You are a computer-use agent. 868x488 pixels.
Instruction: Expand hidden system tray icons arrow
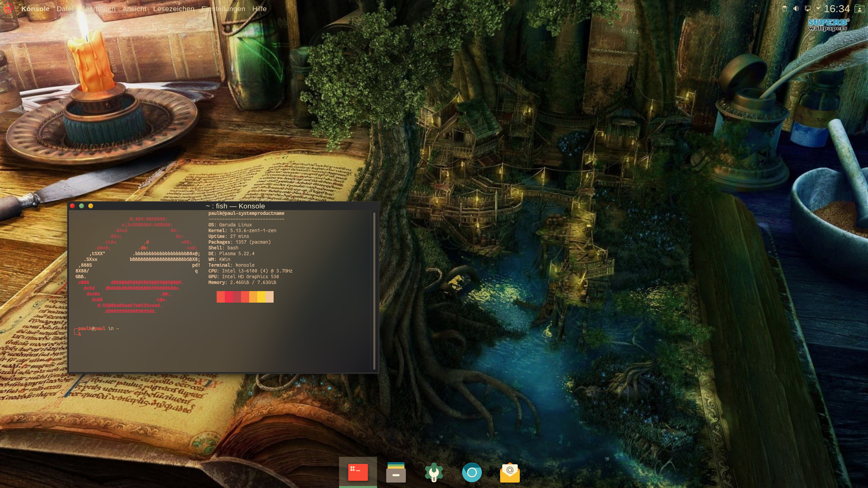[x=818, y=8]
